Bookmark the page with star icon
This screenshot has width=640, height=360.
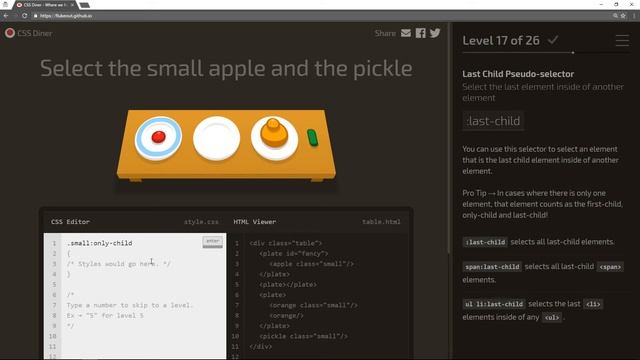pyautogui.click(x=623, y=16)
